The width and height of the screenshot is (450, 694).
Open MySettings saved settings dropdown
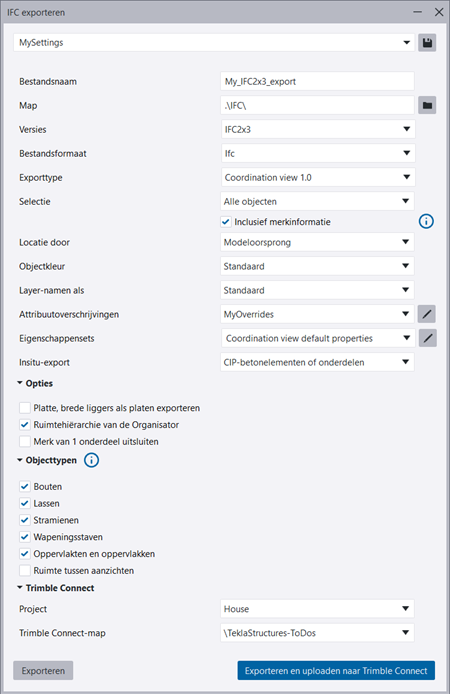[x=214, y=43]
